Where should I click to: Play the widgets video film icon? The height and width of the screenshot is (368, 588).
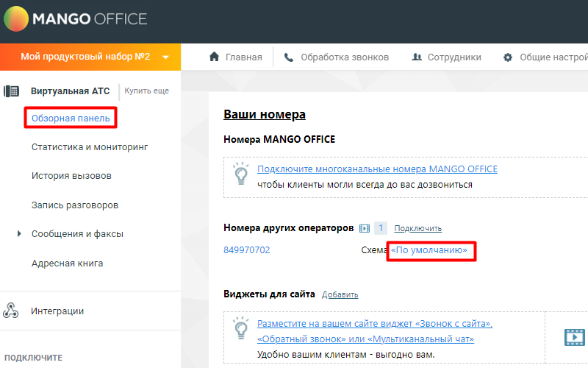coord(575,337)
